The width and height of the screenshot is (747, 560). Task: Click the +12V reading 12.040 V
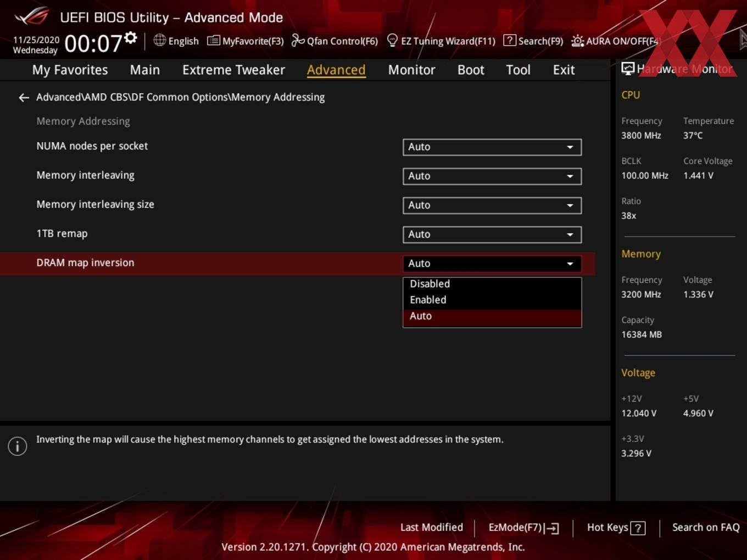[639, 413]
